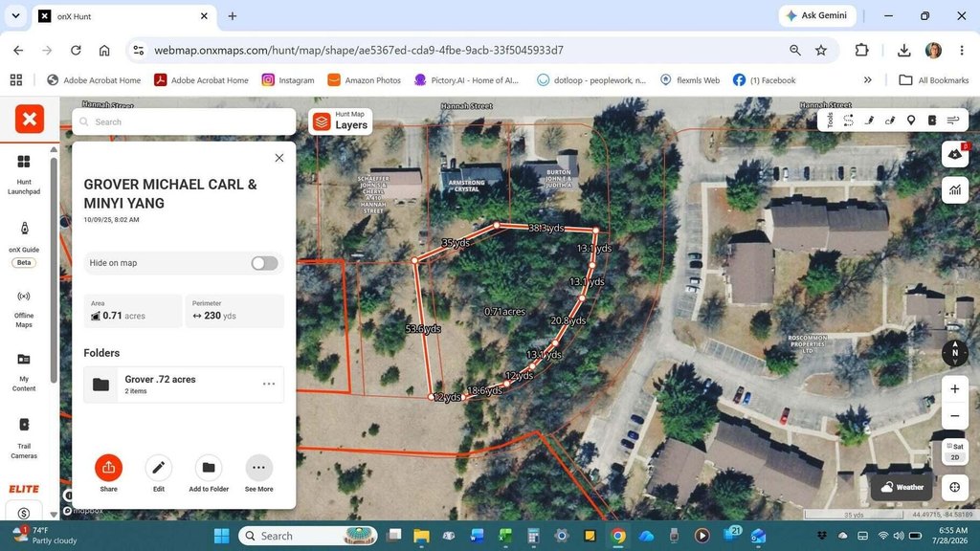
Task: Zoom in the map with plus
Action: pos(955,389)
